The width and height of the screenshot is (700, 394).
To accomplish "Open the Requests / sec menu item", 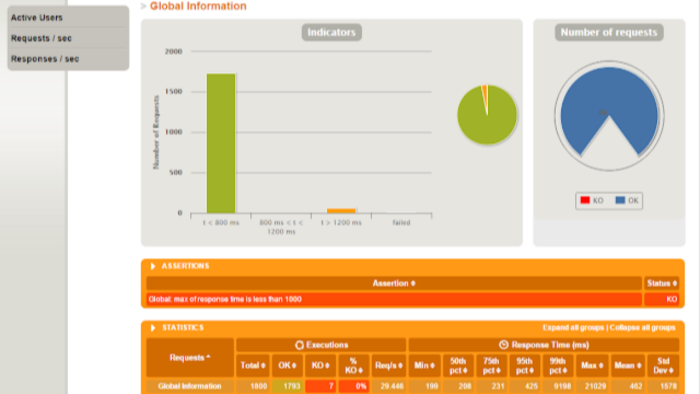I will click(41, 38).
